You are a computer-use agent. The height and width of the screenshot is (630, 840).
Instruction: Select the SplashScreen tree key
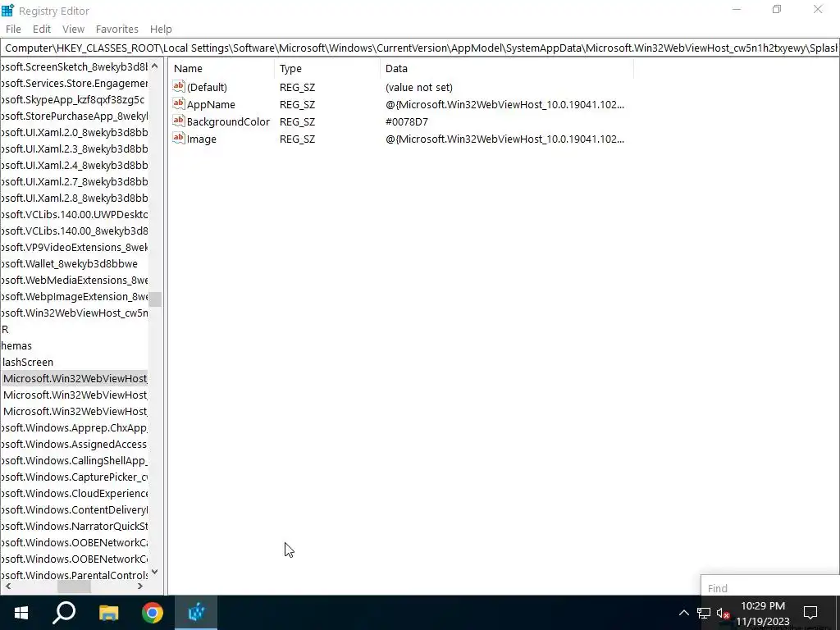tap(27, 362)
